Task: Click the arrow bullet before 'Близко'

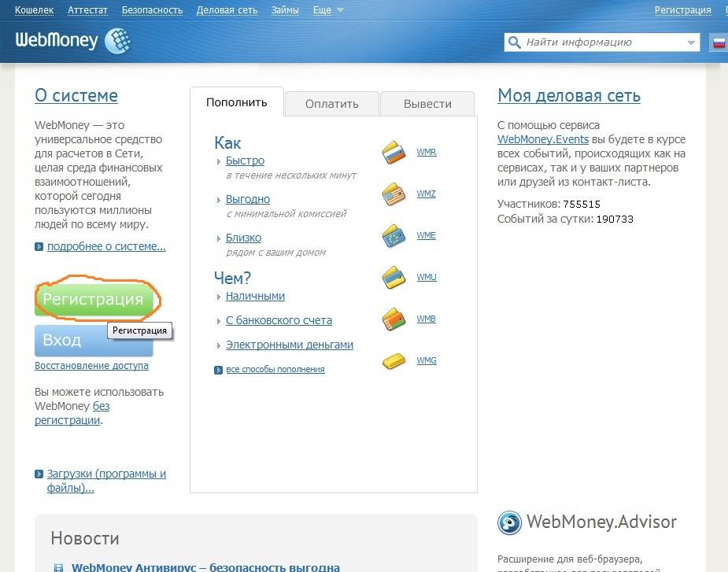Action: pyautogui.click(x=218, y=238)
